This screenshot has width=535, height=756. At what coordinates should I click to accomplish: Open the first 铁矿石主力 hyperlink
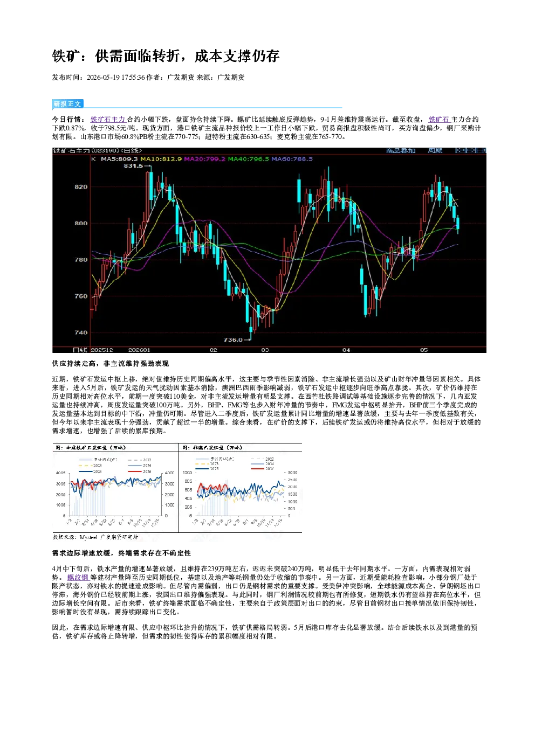point(108,120)
